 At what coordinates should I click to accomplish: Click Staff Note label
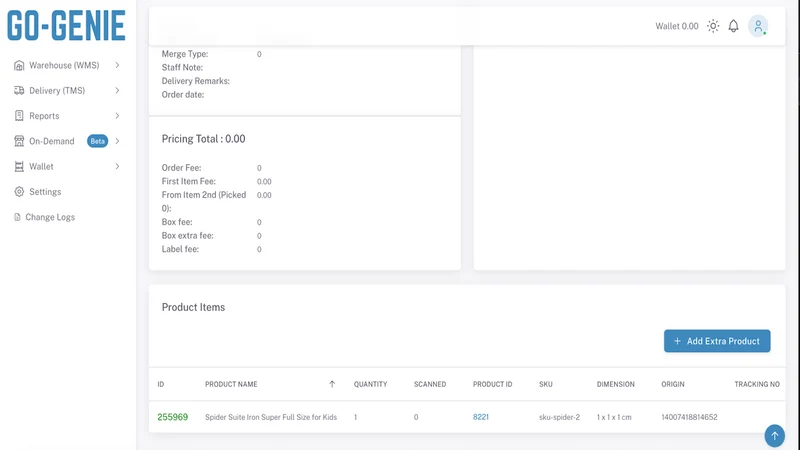[182, 67]
